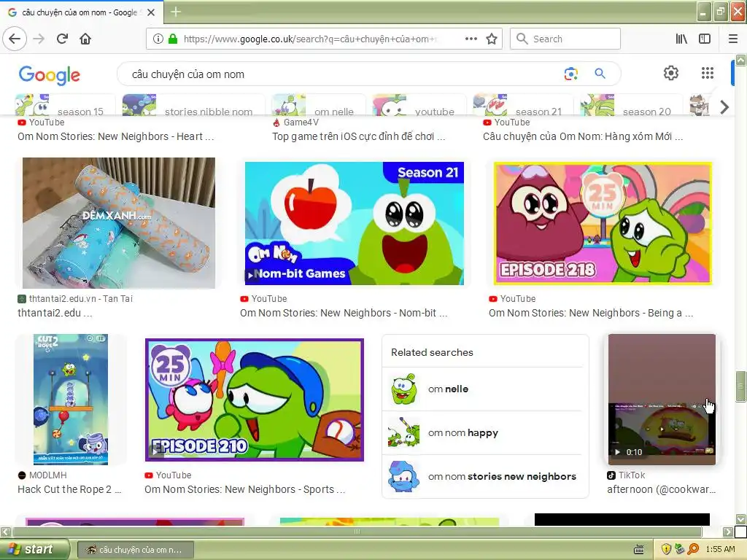Image resolution: width=747 pixels, height=560 pixels.
Task: Click the horizontal scrollbar thumb
Action: click(357, 532)
